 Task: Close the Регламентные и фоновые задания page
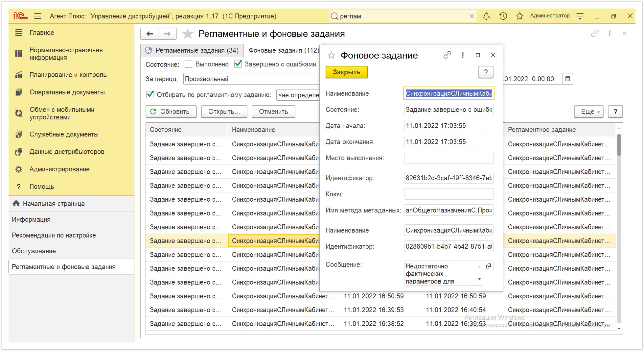click(624, 33)
